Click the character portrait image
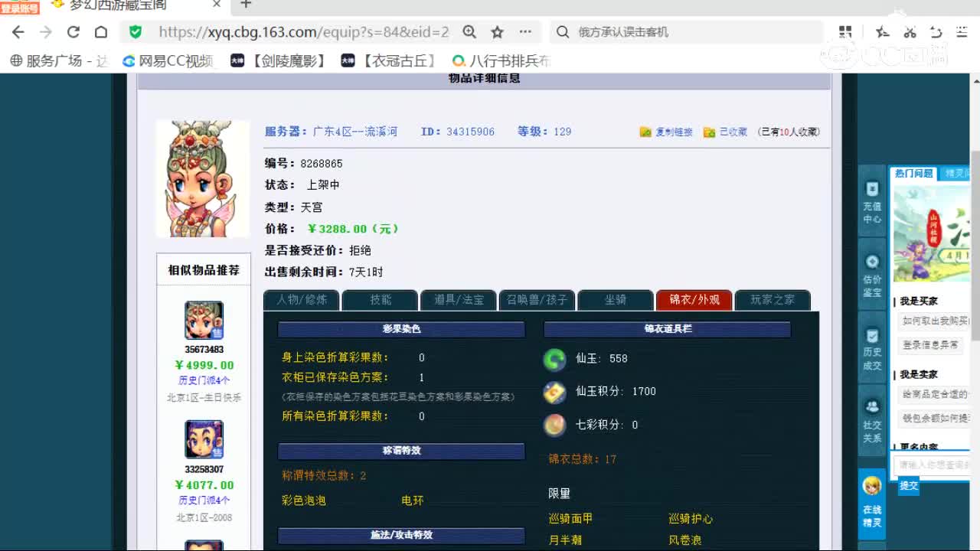Viewport: 980px width, 551px height. (x=203, y=178)
